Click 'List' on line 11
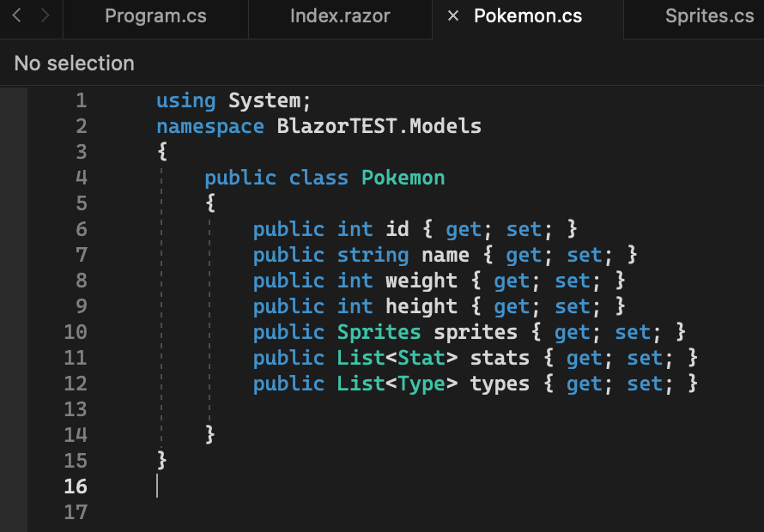The height and width of the screenshot is (532, 764). [x=361, y=358]
